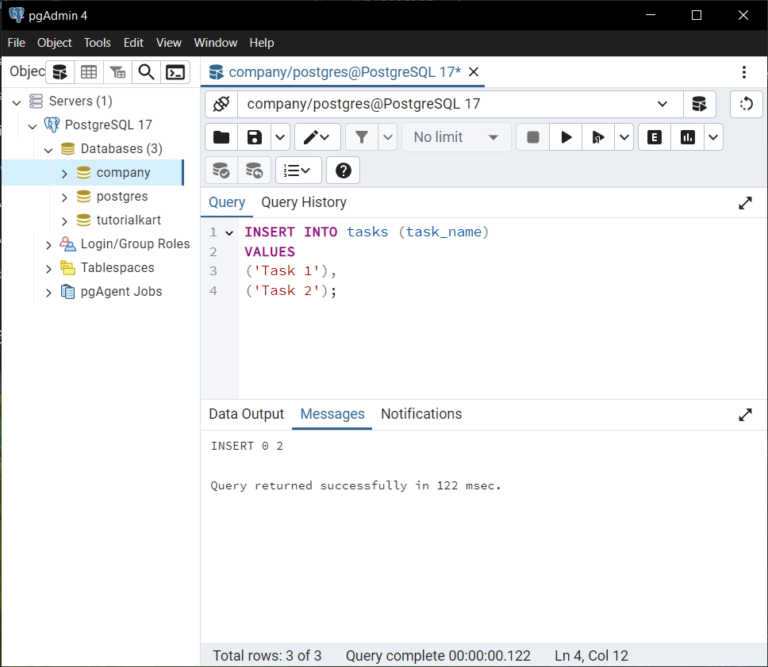This screenshot has width=768, height=667.
Task: Open the query tool help question mark
Action: coord(343,170)
